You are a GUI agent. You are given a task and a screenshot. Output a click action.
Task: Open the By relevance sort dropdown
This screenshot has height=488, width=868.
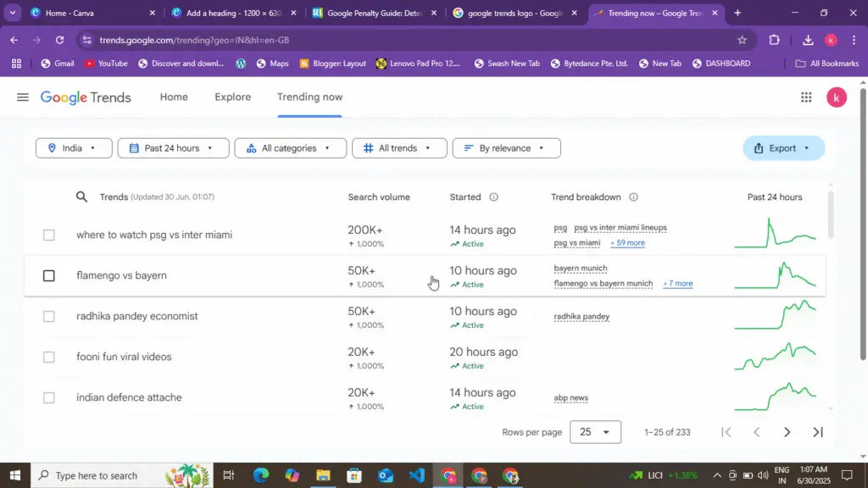(x=506, y=148)
